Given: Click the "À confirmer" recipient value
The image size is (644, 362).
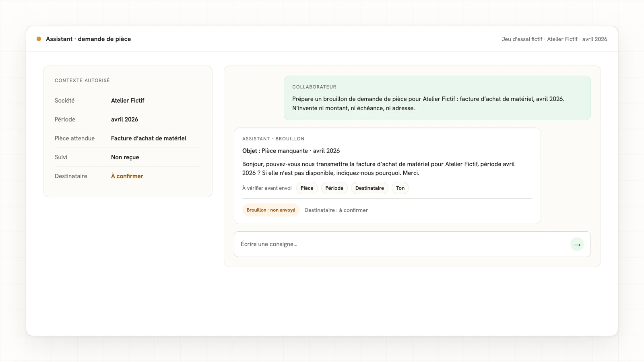Looking at the screenshot, I should 127,176.
